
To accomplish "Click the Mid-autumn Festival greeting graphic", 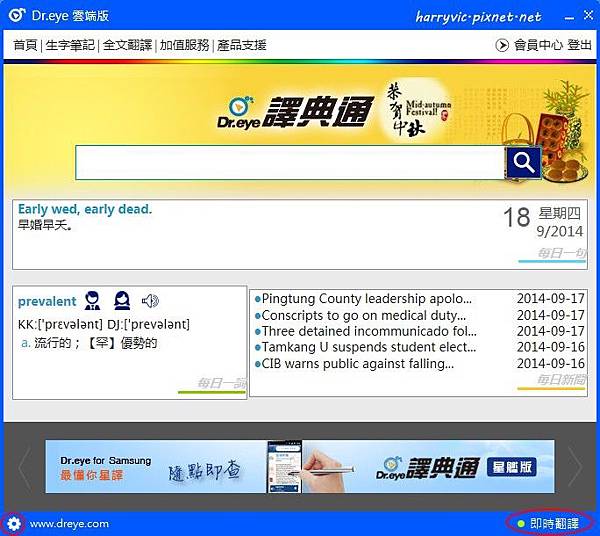I will pos(418,109).
